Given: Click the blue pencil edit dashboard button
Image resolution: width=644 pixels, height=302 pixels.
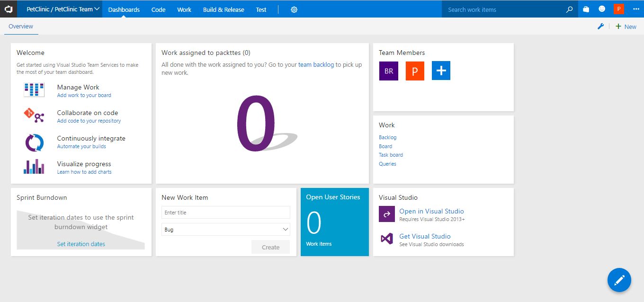Looking at the screenshot, I should tap(619, 280).
